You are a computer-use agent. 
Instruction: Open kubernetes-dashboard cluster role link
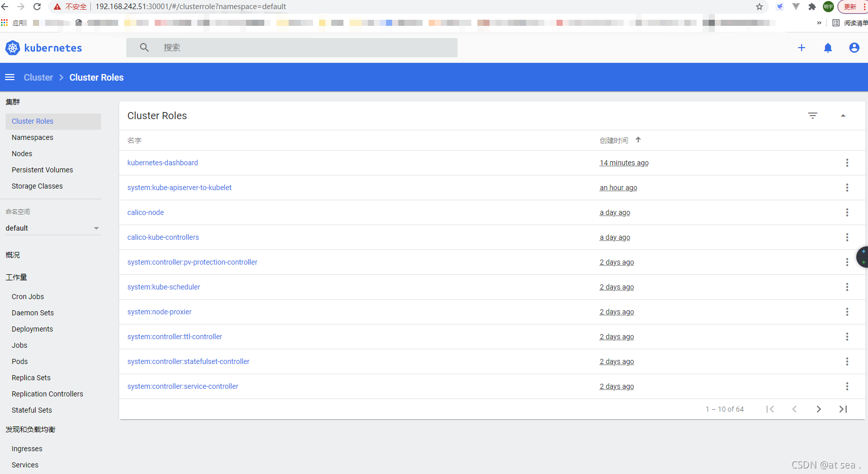[162, 163]
